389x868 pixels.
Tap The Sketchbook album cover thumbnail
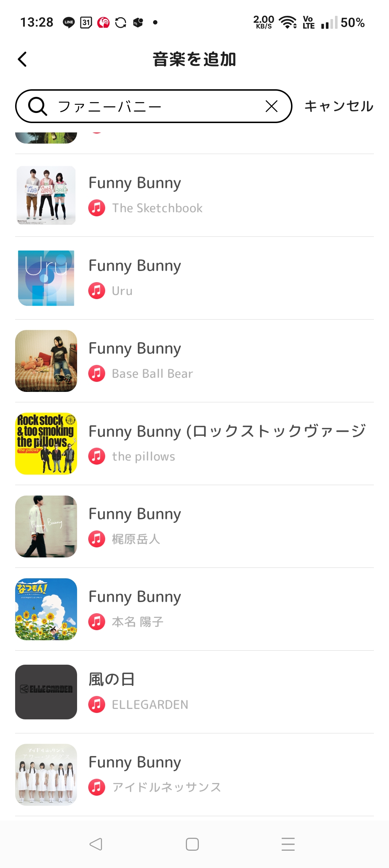point(46,195)
